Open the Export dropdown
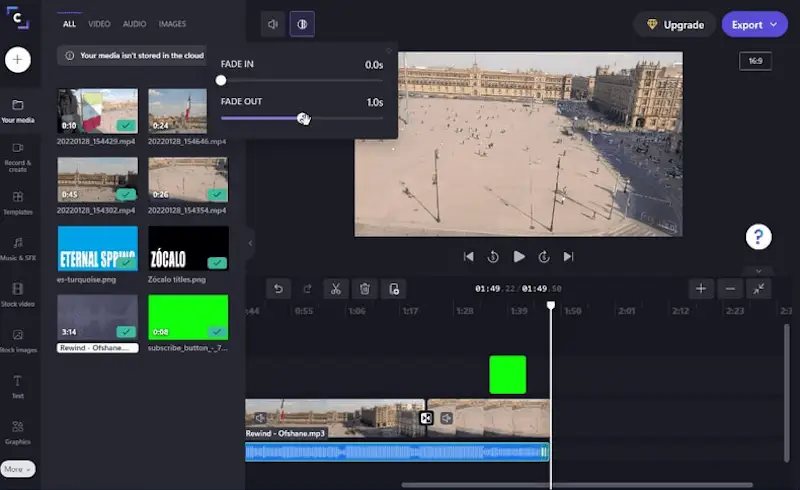This screenshot has width=800, height=490. (754, 24)
